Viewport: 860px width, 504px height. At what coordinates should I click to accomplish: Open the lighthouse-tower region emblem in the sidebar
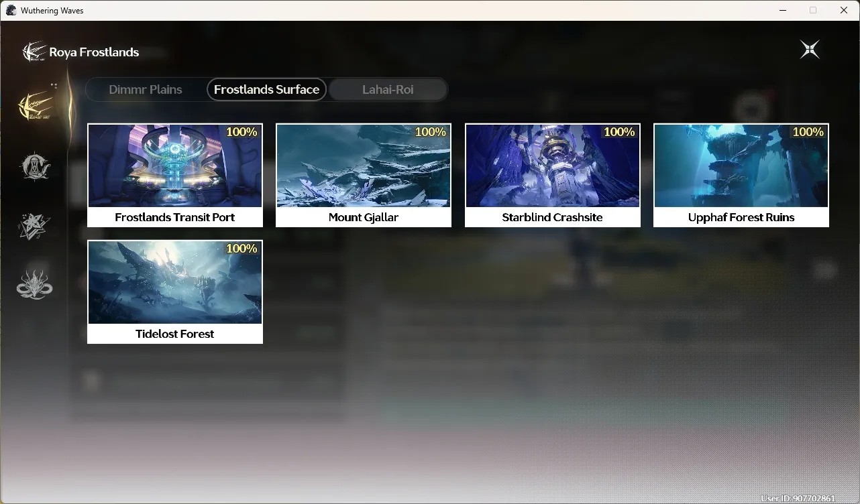click(x=35, y=166)
